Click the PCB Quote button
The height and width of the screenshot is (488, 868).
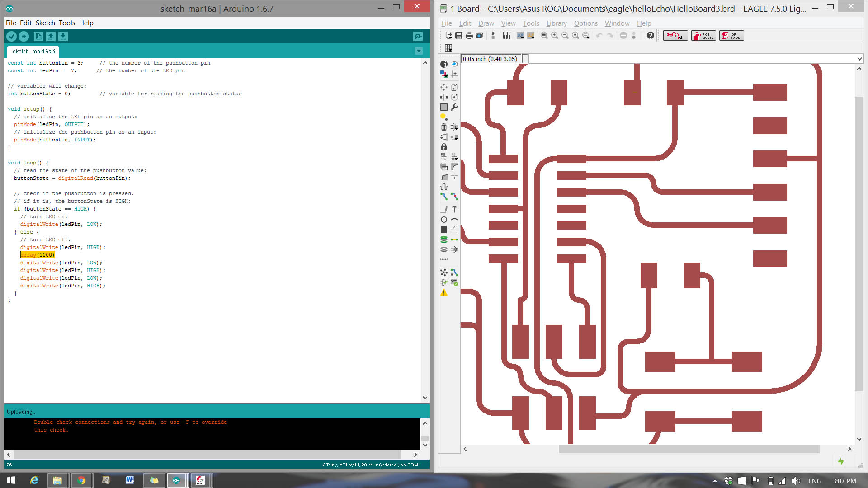703,36
